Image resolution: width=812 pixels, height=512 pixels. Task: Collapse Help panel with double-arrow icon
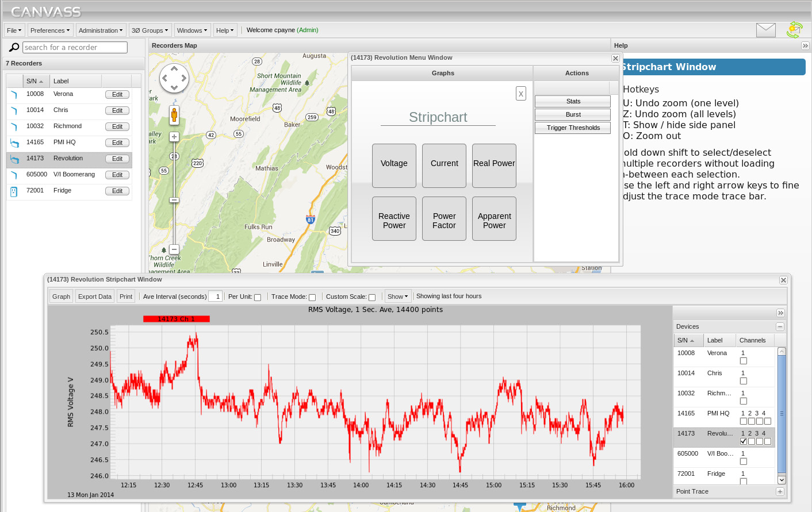point(805,45)
